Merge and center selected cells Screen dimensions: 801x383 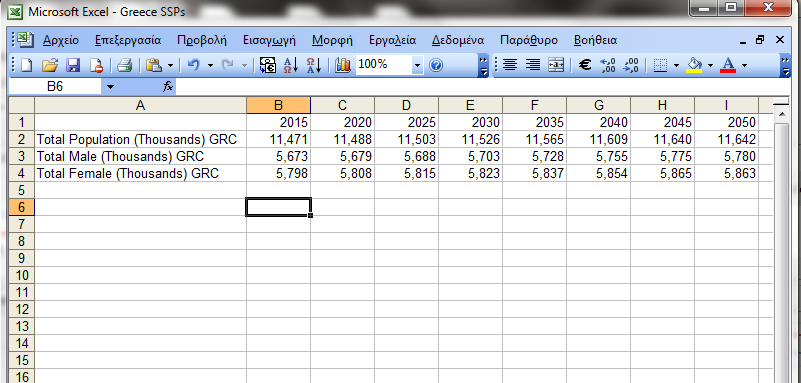point(556,65)
